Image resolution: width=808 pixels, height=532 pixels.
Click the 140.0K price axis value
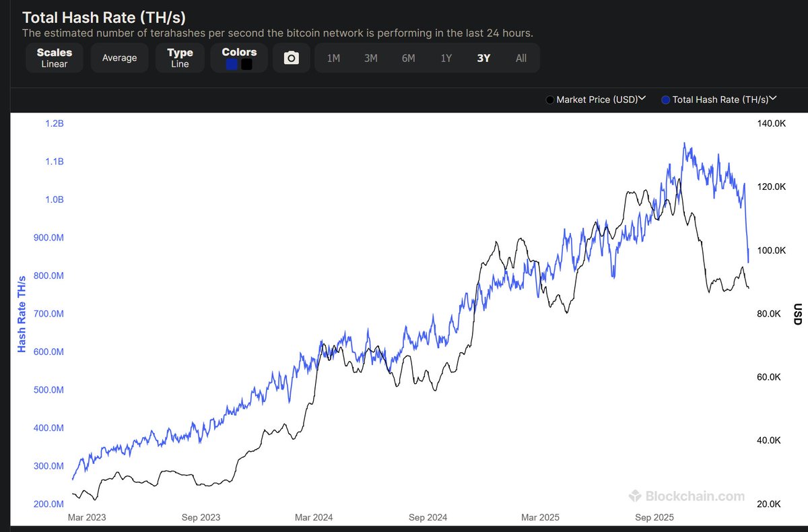(772, 124)
